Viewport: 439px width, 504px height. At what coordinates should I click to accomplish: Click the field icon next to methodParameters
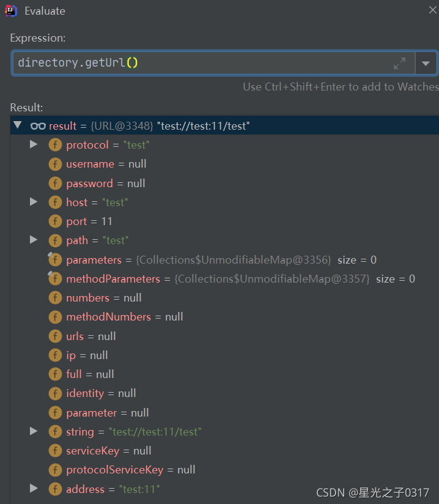[x=55, y=279]
